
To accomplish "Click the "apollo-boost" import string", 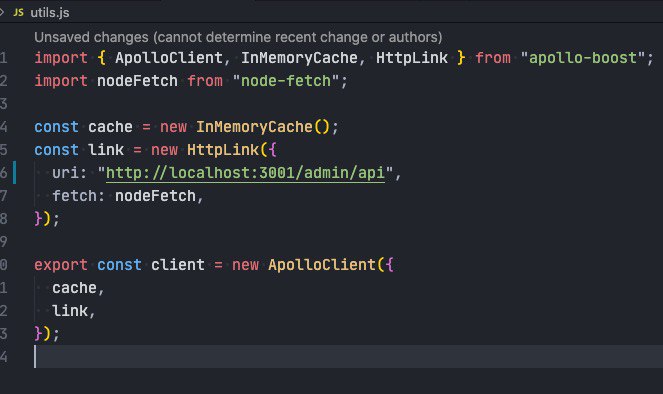I will pos(583,58).
